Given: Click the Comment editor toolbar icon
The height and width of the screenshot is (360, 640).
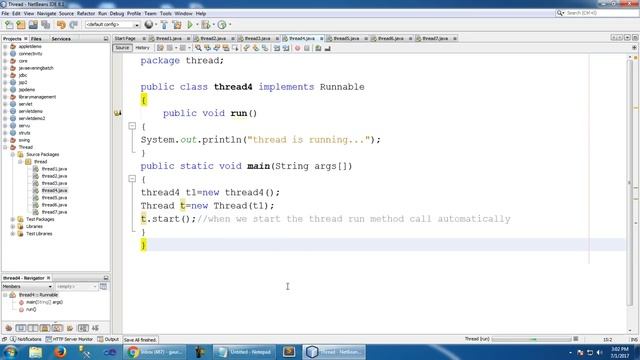Looking at the screenshot, I should tap(318, 48).
